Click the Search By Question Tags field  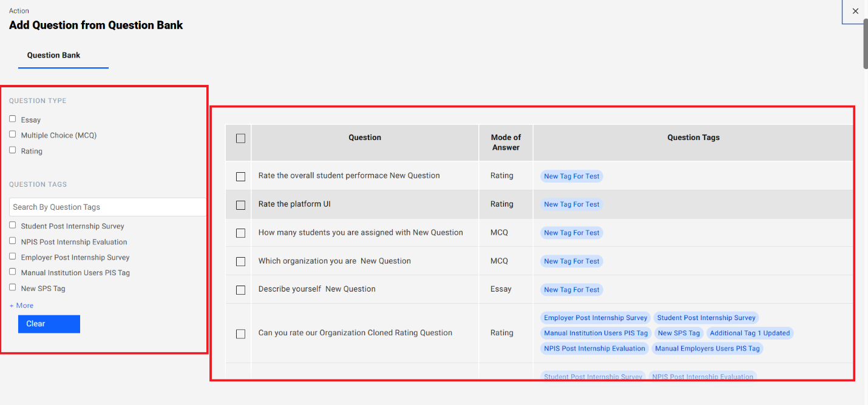click(x=108, y=207)
